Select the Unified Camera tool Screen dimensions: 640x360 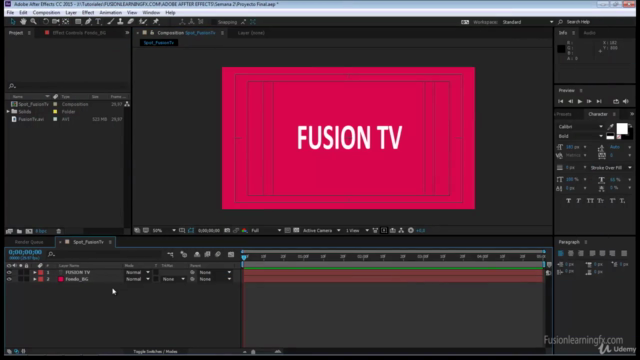point(56,22)
